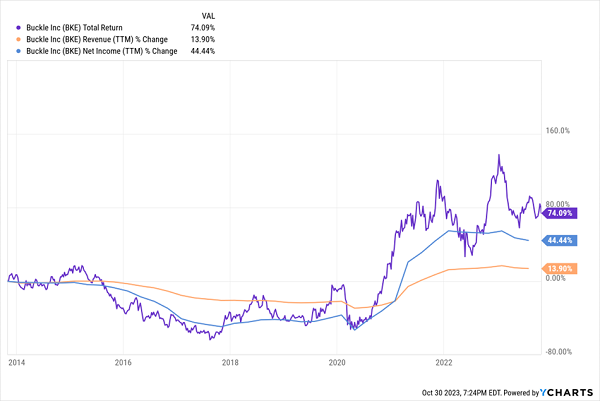Click the blue 44.44% end-of-line flag

tap(559, 240)
